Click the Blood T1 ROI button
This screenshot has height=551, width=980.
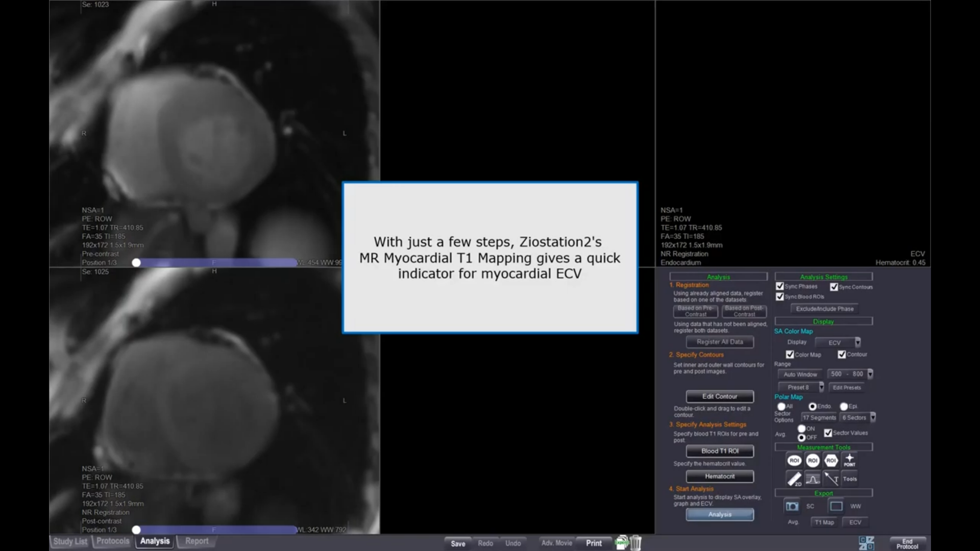pos(720,451)
